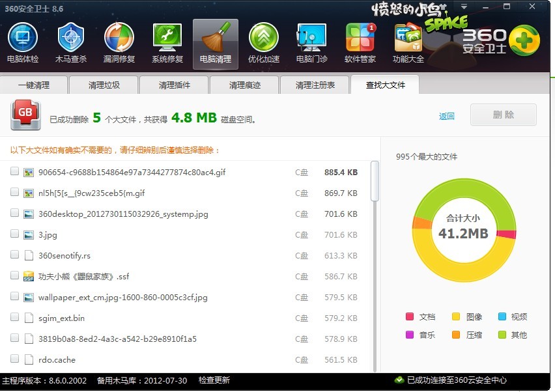Select file name rdo.cache

tap(57, 360)
